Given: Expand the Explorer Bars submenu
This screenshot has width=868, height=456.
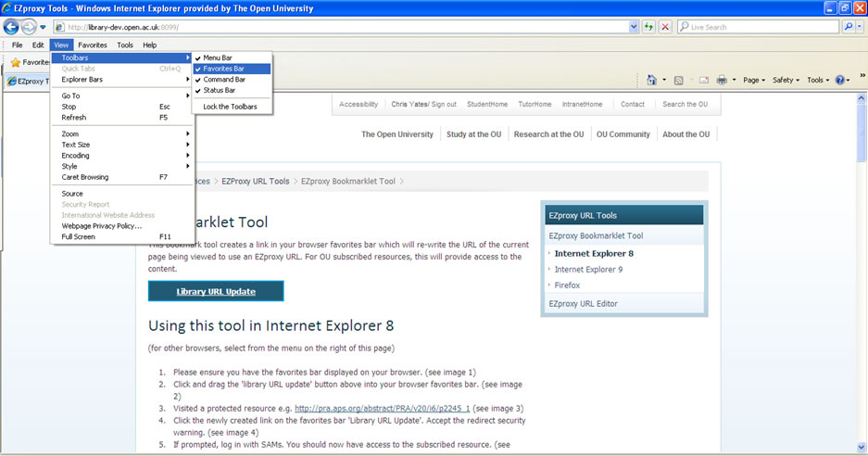Looking at the screenshot, I should [121, 79].
